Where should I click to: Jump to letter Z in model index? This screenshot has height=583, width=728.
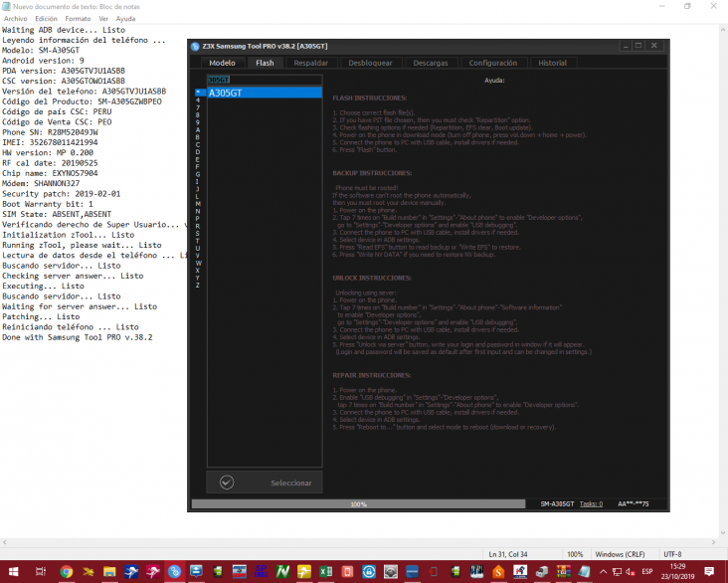(198, 286)
